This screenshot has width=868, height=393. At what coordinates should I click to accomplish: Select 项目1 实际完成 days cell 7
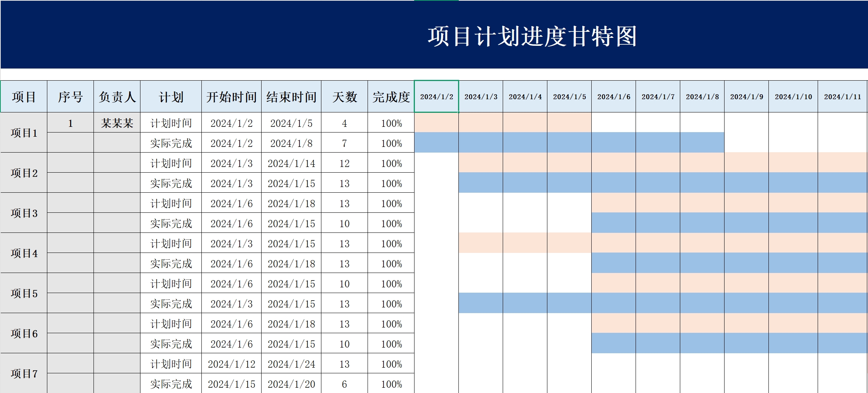(x=344, y=143)
